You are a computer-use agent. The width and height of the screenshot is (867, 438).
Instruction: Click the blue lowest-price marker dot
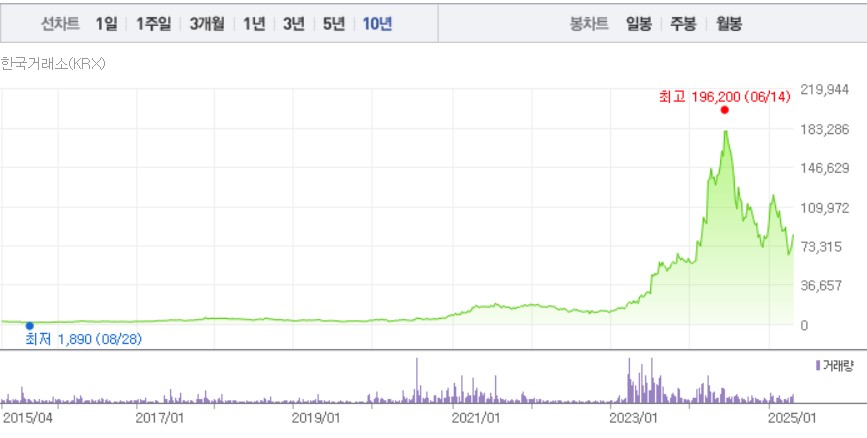[x=30, y=326]
